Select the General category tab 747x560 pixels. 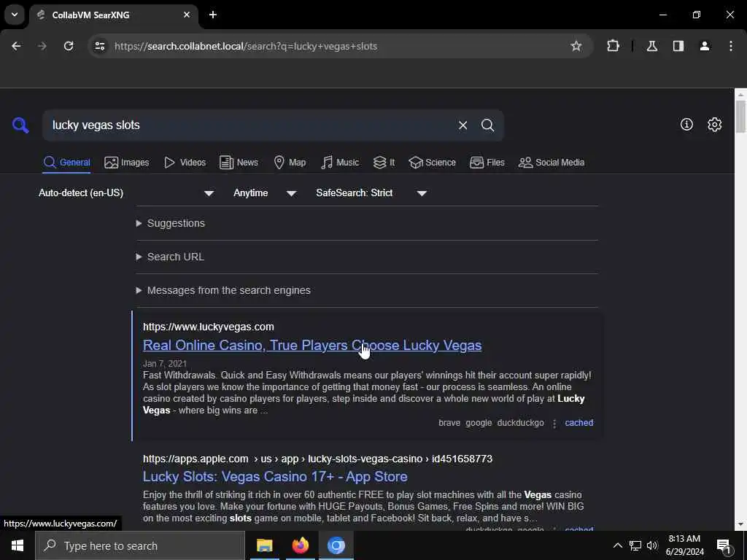66,163
